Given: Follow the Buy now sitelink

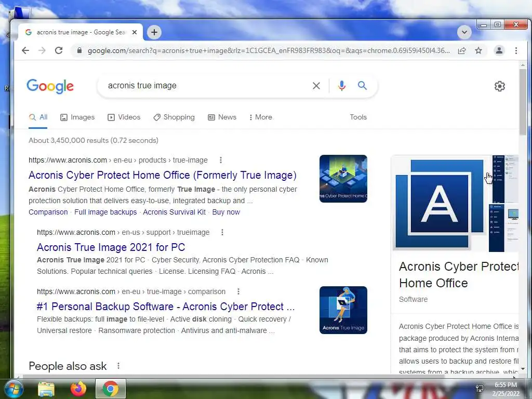Looking at the screenshot, I should tap(226, 212).
